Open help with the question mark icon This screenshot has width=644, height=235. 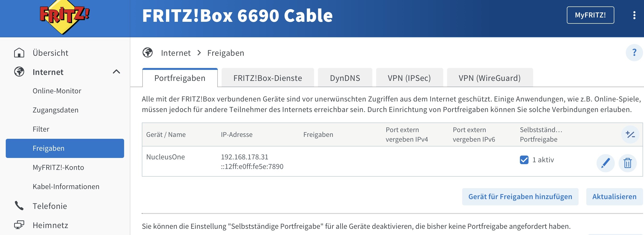(x=634, y=52)
